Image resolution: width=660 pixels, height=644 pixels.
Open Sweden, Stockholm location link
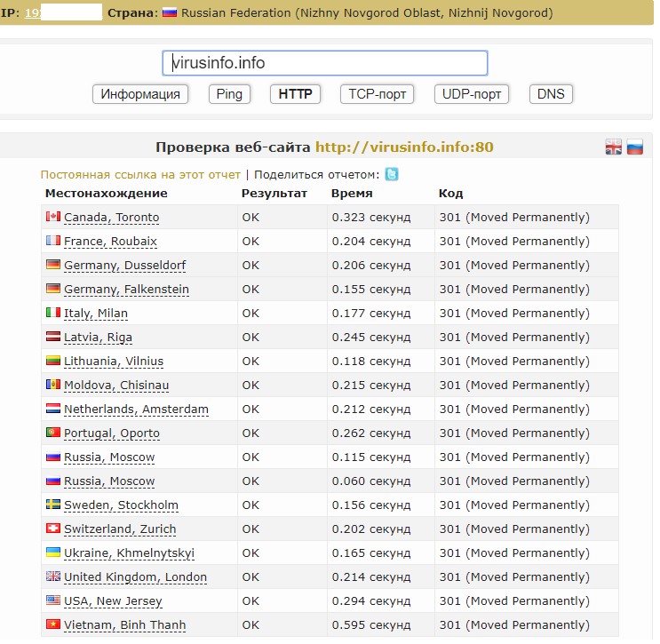tap(121, 505)
